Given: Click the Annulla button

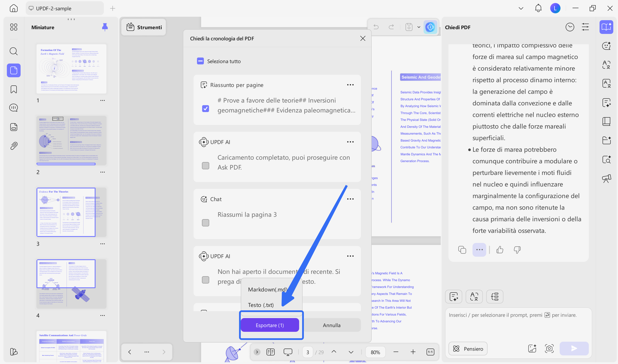Looking at the screenshot, I should 332,325.
